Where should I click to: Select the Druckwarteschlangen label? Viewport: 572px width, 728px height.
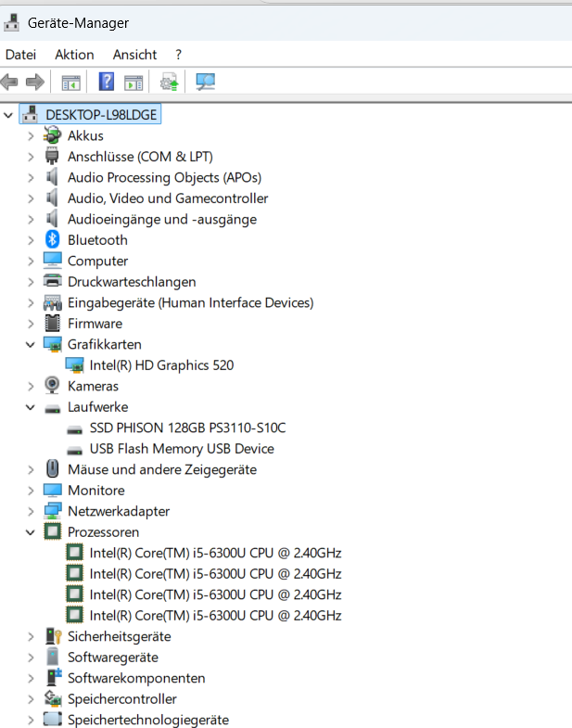click(x=132, y=282)
